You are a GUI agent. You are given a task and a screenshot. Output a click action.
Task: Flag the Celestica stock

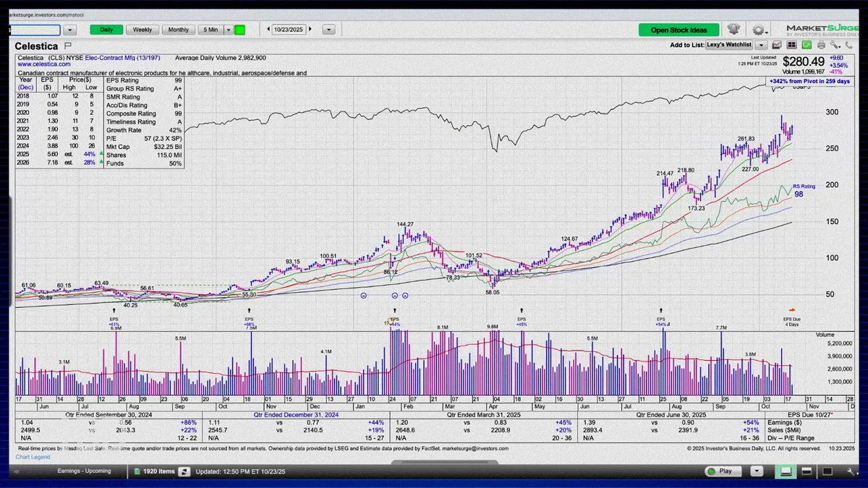68,46
